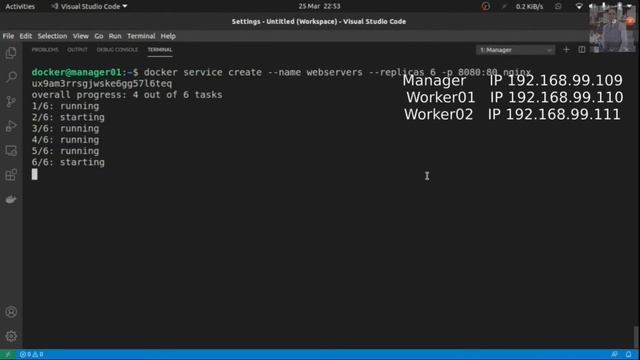Show errors and warnings count in status bar
This screenshot has width=640, height=360.
click(x=31, y=354)
